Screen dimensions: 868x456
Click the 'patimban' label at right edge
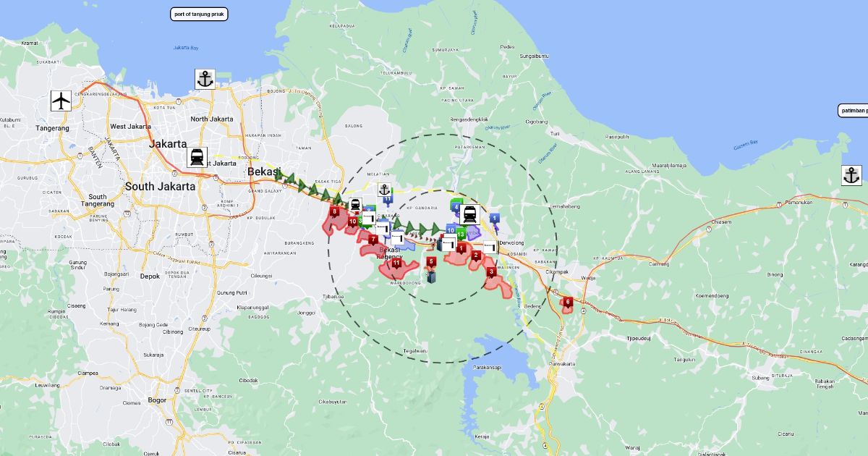(x=854, y=111)
